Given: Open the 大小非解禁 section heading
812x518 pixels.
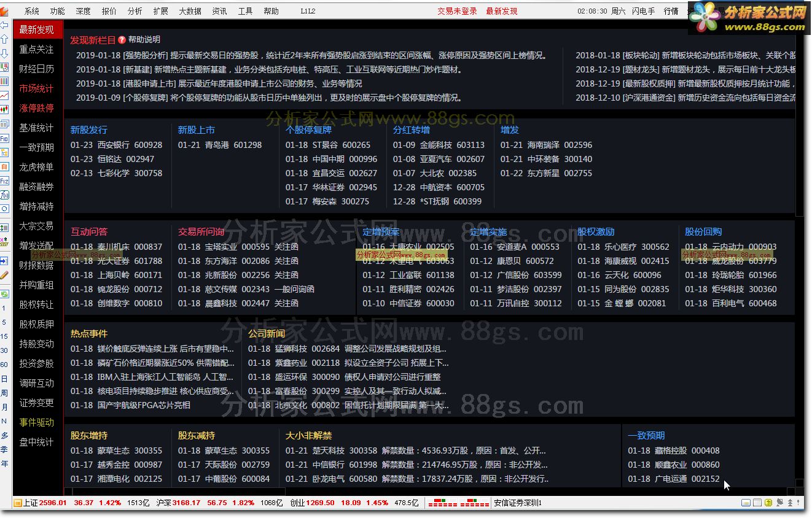Looking at the screenshot, I should [x=308, y=435].
